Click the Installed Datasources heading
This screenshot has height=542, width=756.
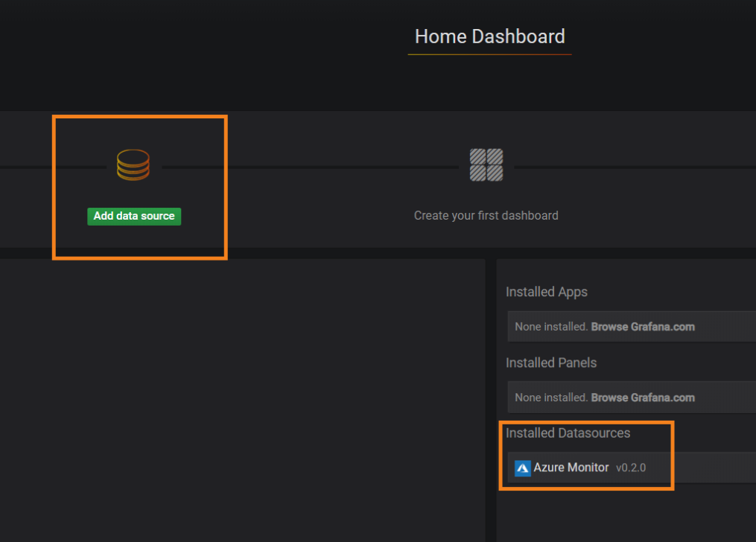[x=568, y=433]
